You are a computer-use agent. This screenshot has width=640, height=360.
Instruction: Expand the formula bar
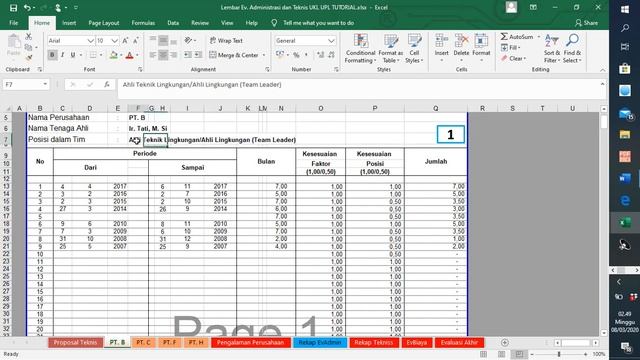[x=602, y=84]
